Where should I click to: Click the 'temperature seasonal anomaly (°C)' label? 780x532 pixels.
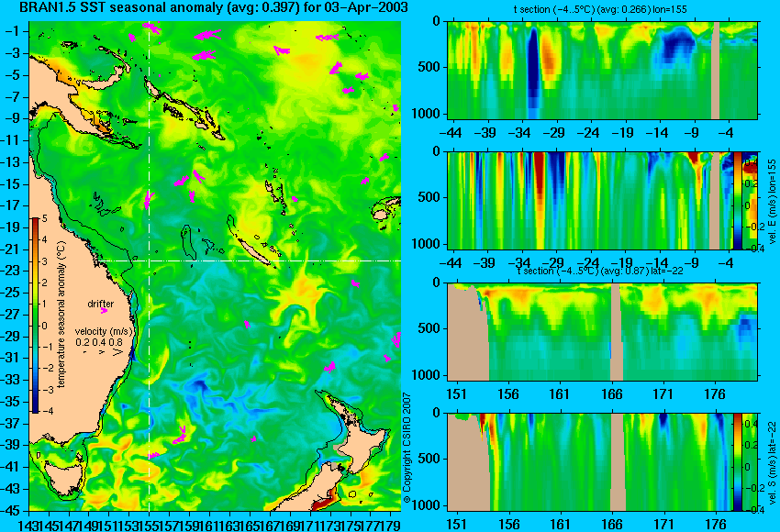61,315
